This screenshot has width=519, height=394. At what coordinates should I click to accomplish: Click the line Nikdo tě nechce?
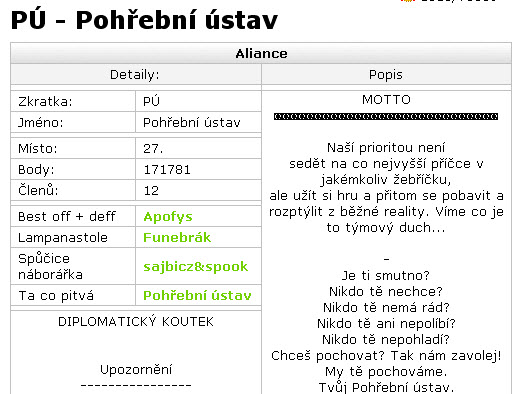[386, 292]
